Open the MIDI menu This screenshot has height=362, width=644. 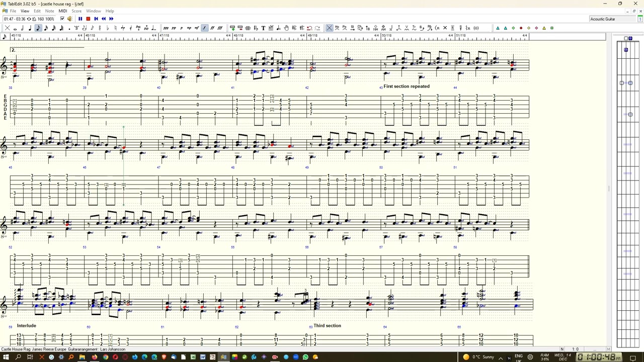tap(63, 11)
